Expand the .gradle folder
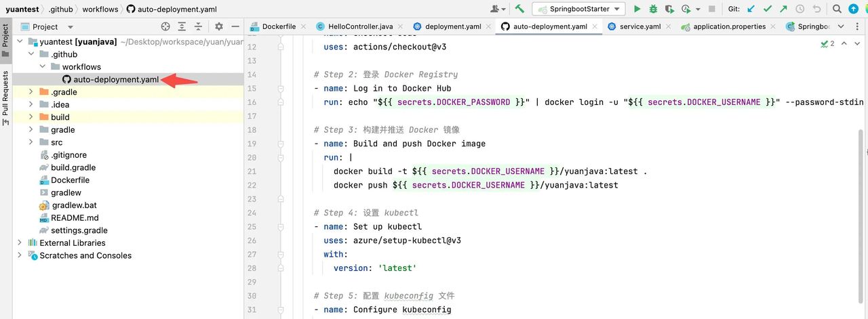Screen dimensions: 868x319 coord(32,92)
